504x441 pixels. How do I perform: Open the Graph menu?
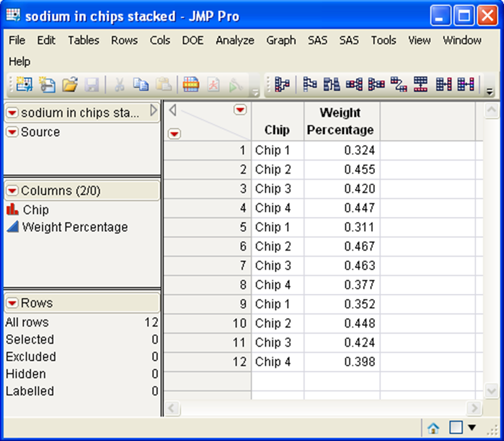[281, 40]
